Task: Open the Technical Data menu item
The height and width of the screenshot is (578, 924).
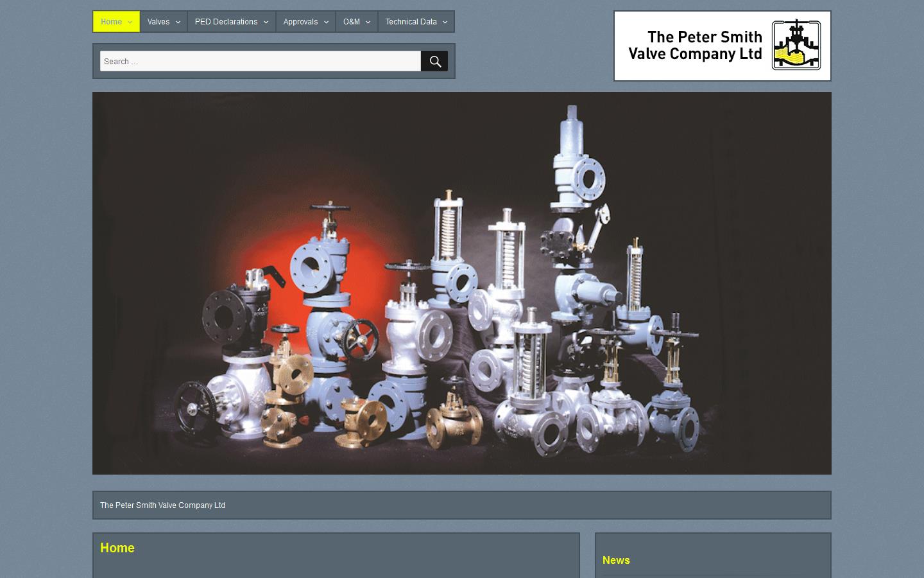Action: [411, 21]
